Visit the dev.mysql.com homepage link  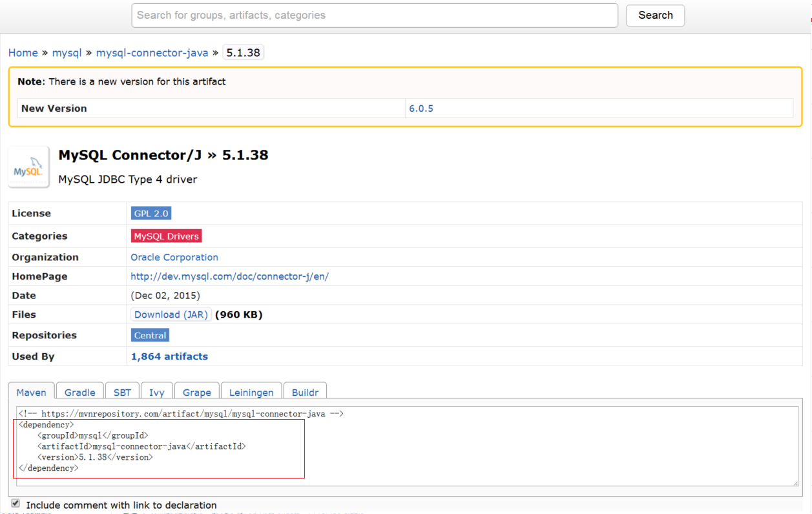[x=230, y=276]
